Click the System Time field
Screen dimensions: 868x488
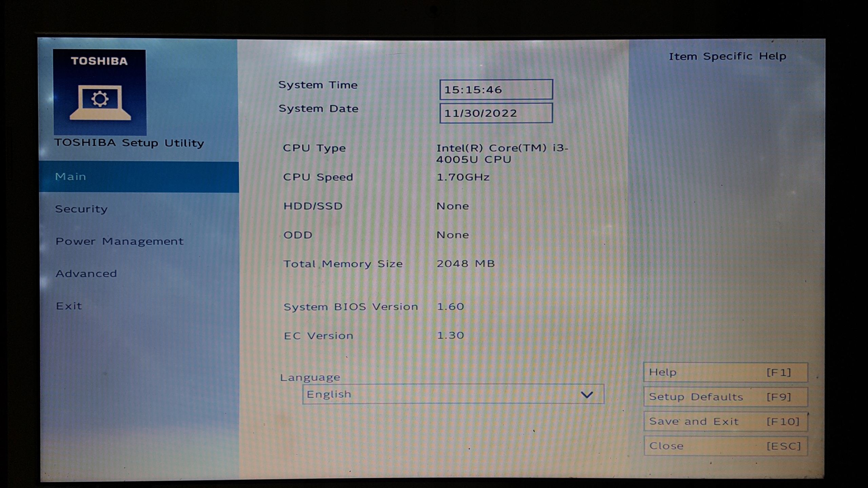click(496, 90)
